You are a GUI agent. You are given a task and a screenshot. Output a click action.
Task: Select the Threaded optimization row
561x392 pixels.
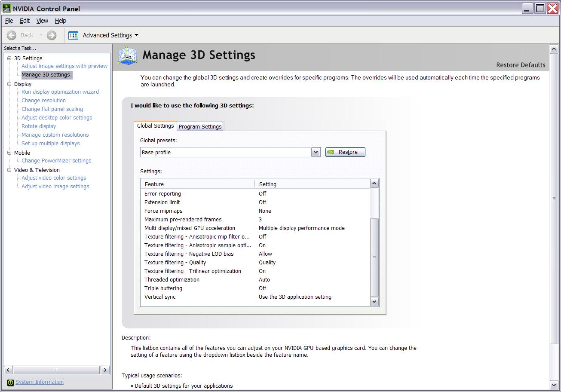255,280
